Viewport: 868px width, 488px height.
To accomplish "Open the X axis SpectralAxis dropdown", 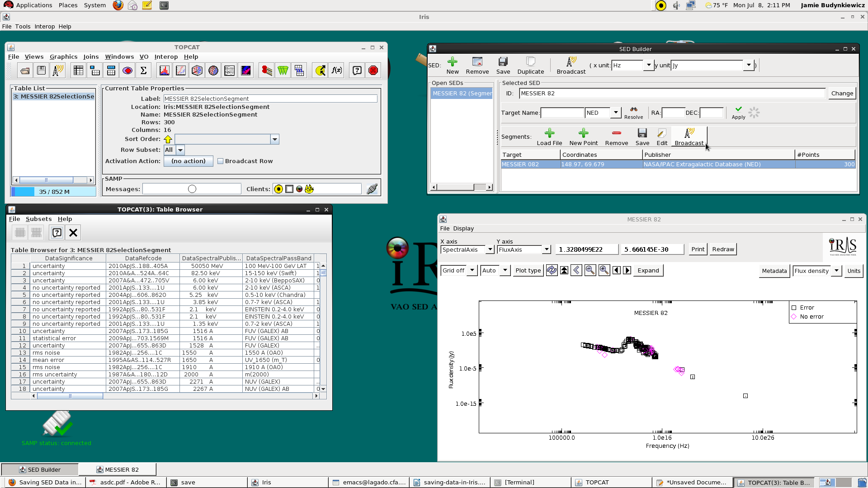I will (490, 249).
